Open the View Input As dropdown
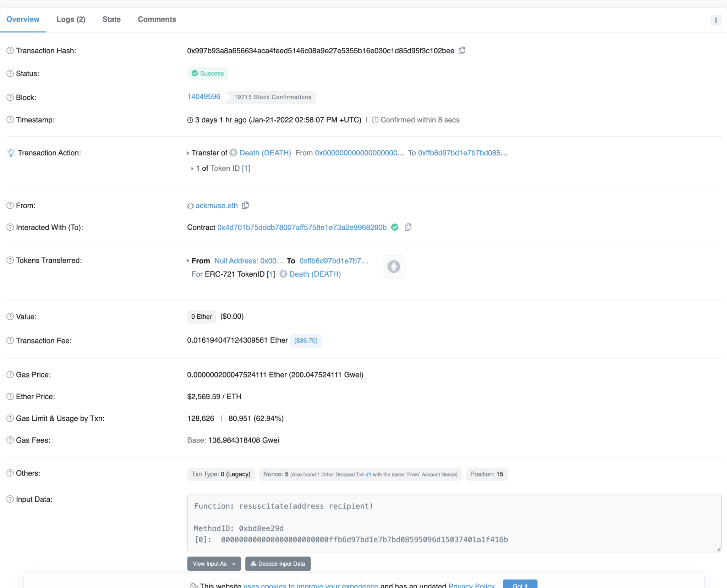 [x=214, y=564]
